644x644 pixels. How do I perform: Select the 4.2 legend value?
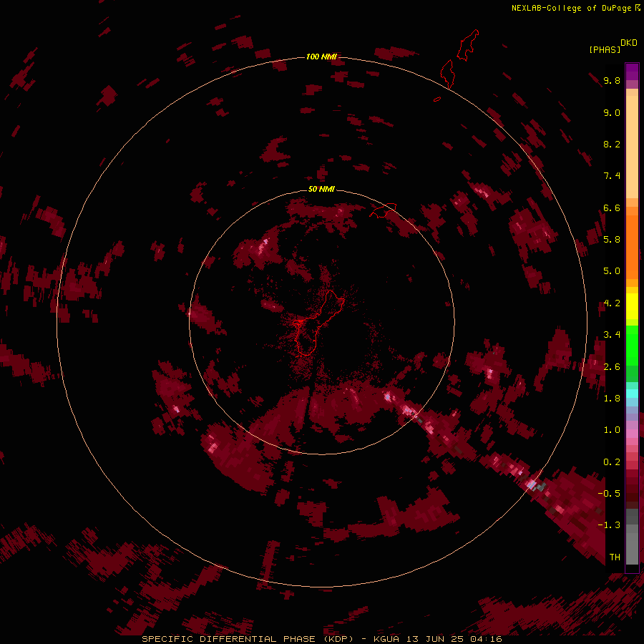(x=612, y=303)
